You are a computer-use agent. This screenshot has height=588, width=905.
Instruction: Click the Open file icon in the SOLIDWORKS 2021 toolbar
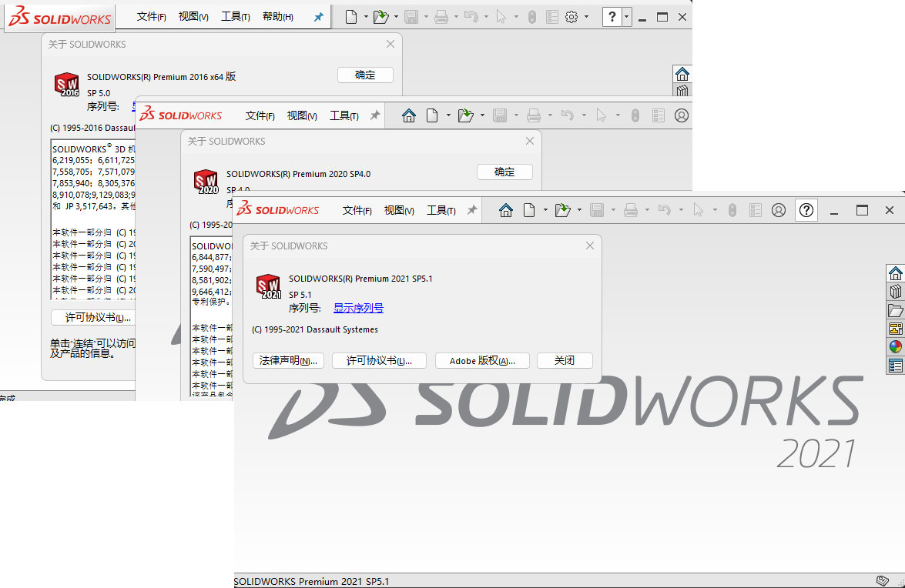(562, 210)
